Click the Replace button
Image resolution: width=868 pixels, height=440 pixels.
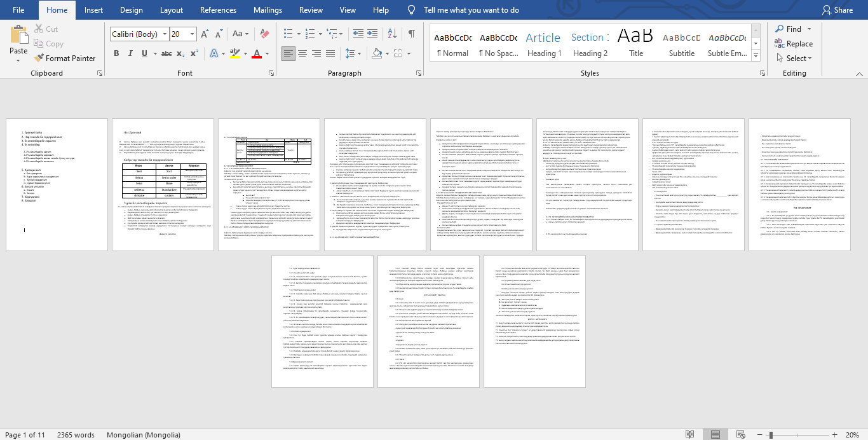794,44
